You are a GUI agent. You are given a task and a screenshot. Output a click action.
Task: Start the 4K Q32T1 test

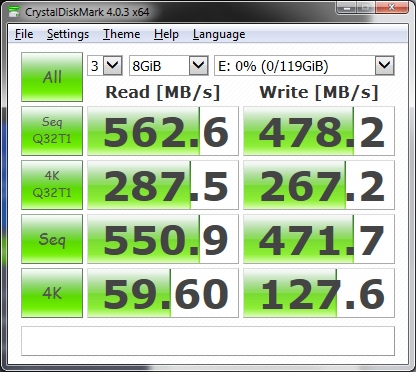point(52,185)
